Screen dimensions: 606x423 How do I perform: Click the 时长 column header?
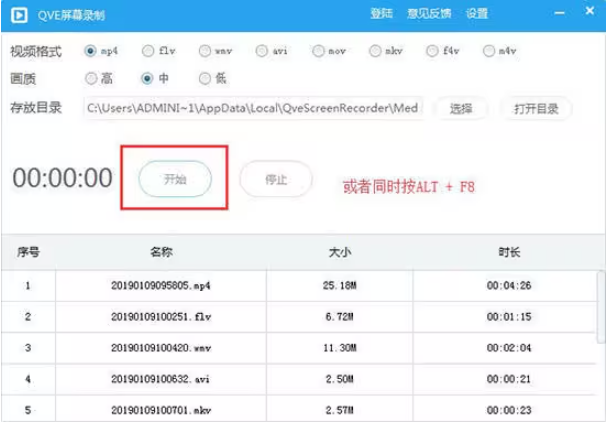tap(509, 252)
